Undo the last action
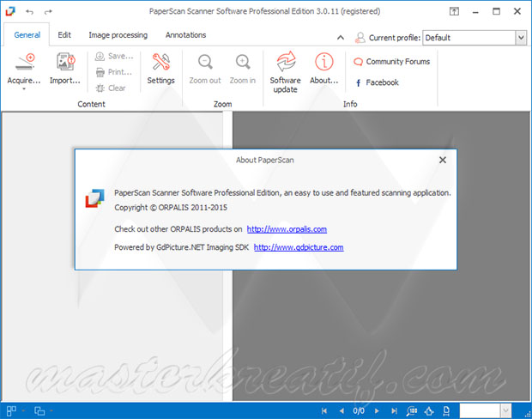Screen dimensions: 532x419 pos(29,12)
